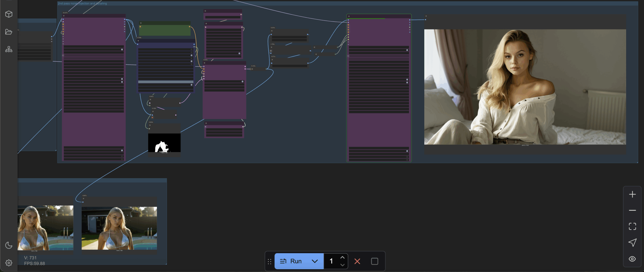Open the node library cube icon
644x272 pixels.
(x=9, y=14)
